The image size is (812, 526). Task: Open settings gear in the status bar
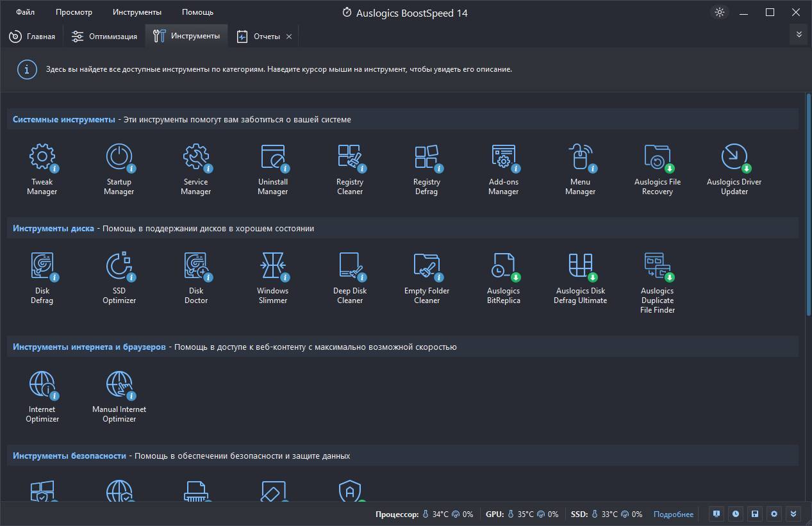coord(774,514)
